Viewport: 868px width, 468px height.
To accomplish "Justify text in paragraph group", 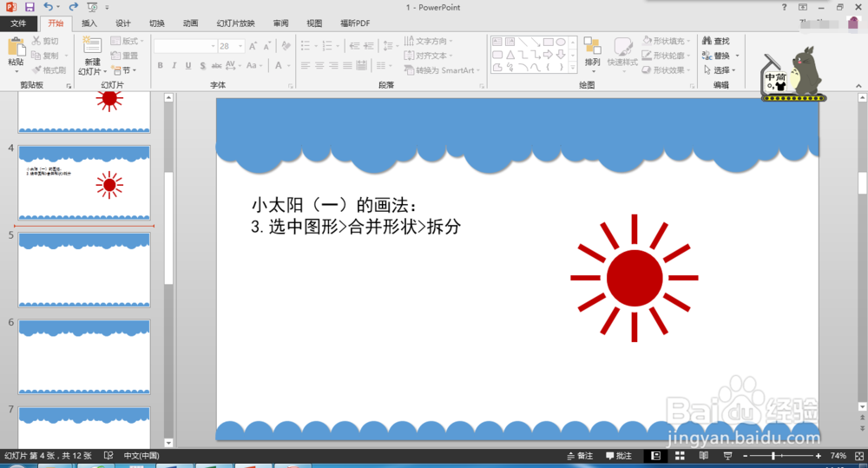I will (347, 65).
